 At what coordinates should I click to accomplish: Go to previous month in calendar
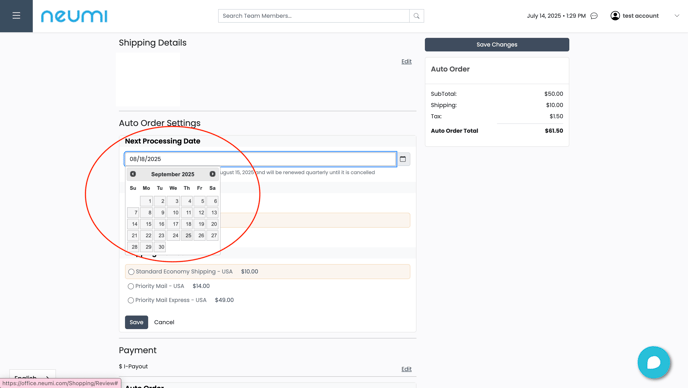pos(133,174)
